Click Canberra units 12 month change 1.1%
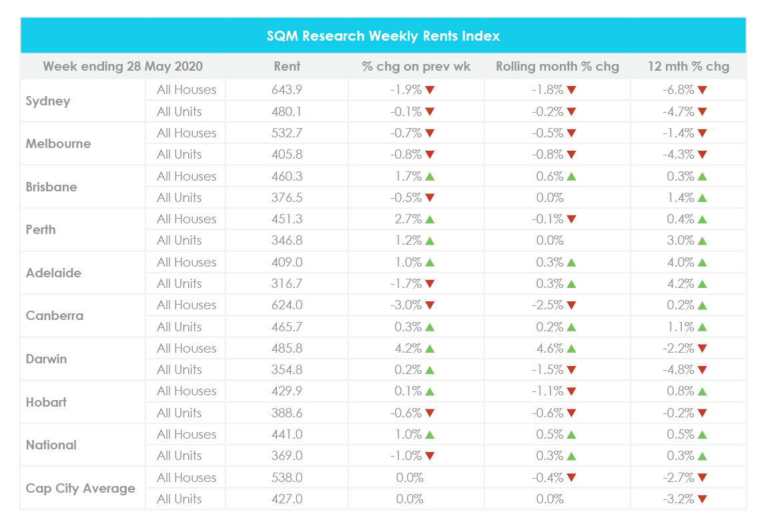This screenshot has height=532, width=766. tap(681, 327)
